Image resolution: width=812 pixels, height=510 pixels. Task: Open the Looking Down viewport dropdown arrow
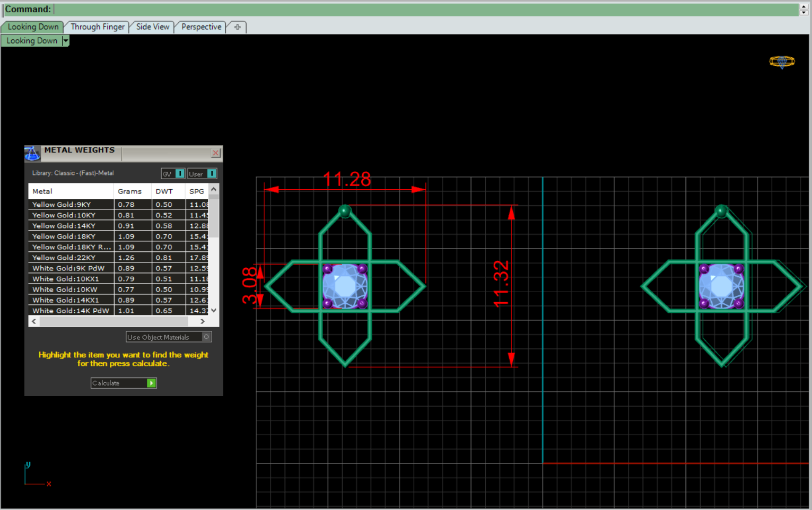pyautogui.click(x=66, y=41)
